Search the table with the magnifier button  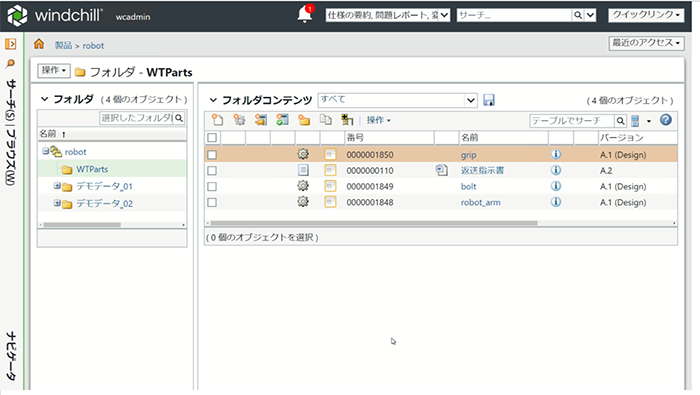coord(620,121)
